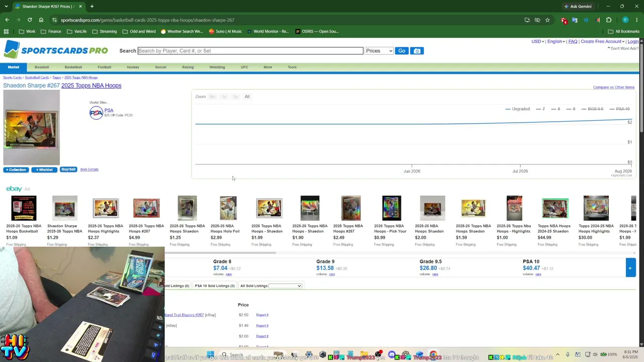Open the Hockey nav tab
The width and height of the screenshot is (644, 362).
pos(133,67)
